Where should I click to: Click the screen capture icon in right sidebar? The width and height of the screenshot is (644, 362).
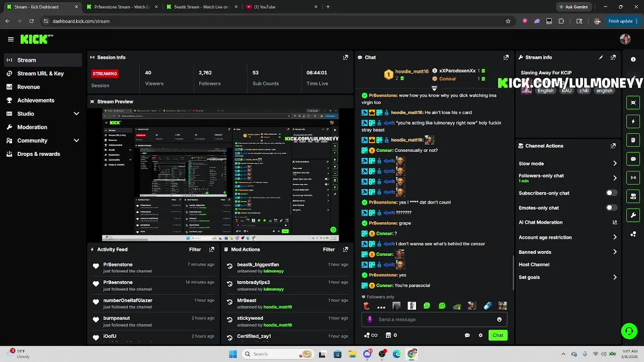click(x=633, y=103)
